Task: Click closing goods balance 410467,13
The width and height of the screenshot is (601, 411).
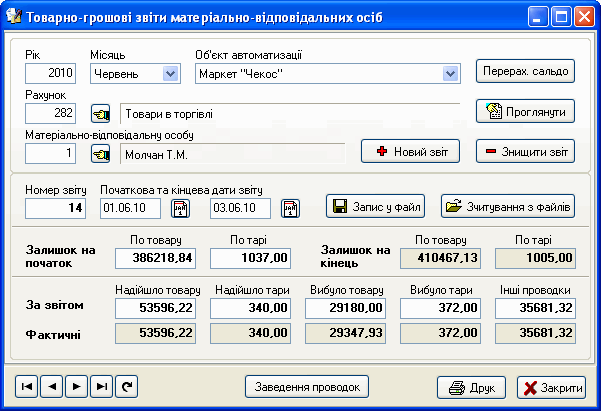Action: [x=440, y=258]
